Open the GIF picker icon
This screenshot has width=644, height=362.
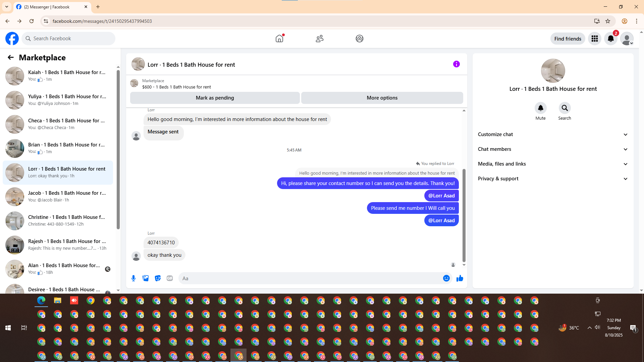170,278
